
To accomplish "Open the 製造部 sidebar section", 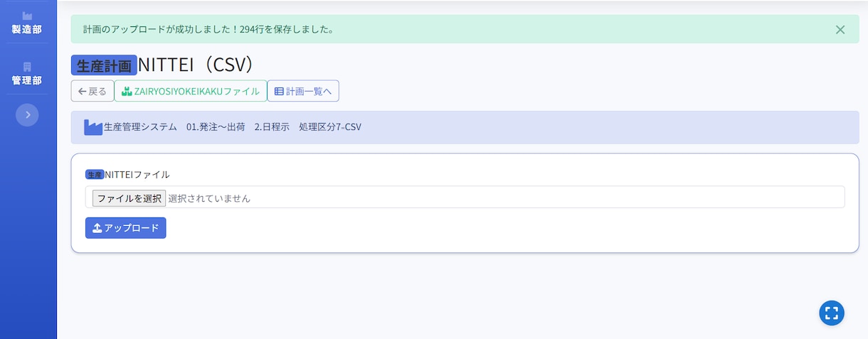I will tap(27, 23).
